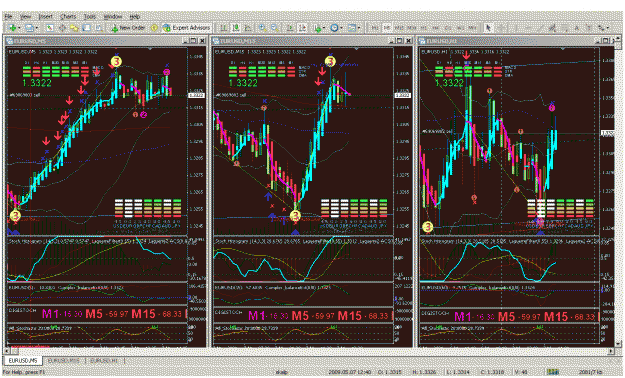Switch to line chart display
The image size is (625, 378).
248,28
